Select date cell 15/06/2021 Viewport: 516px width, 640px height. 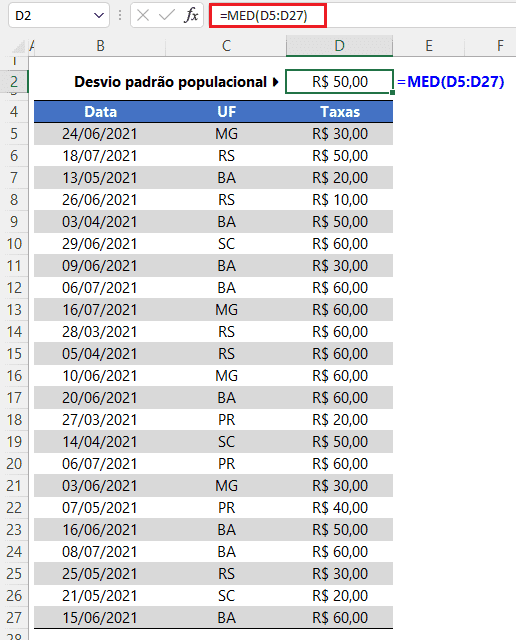(x=100, y=618)
